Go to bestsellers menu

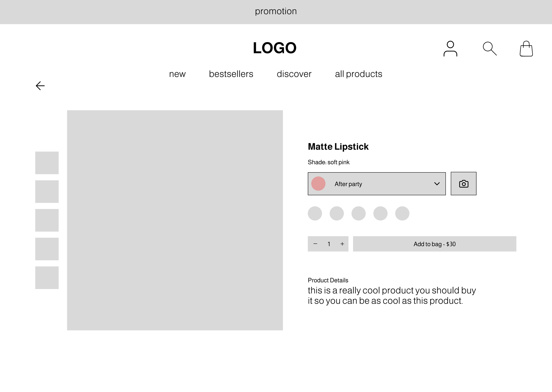(x=231, y=74)
